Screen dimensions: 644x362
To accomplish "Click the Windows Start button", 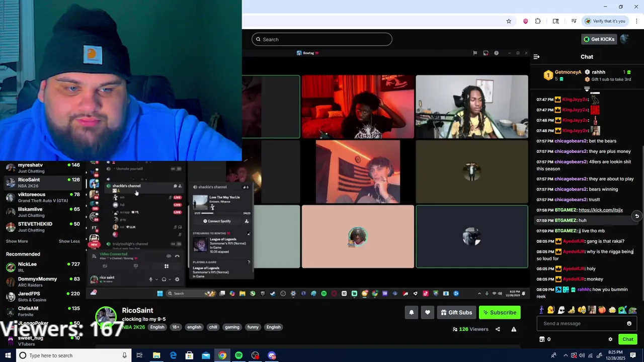I will 8,355.
